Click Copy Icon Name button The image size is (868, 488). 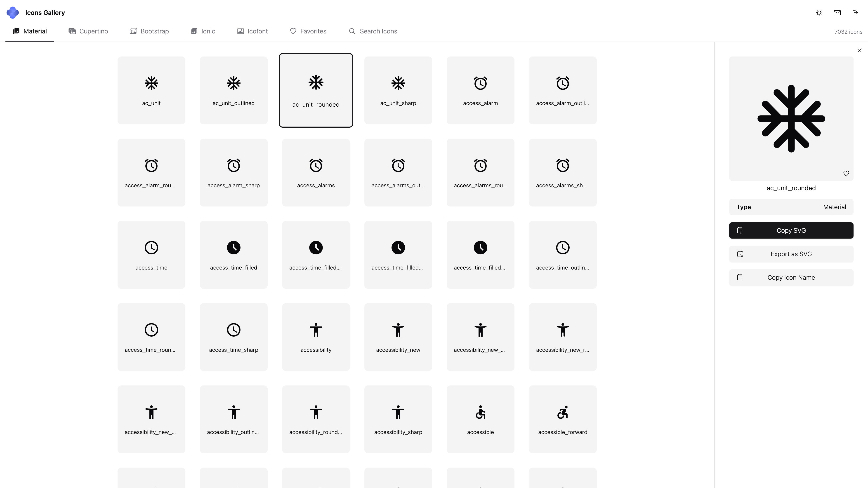(791, 277)
